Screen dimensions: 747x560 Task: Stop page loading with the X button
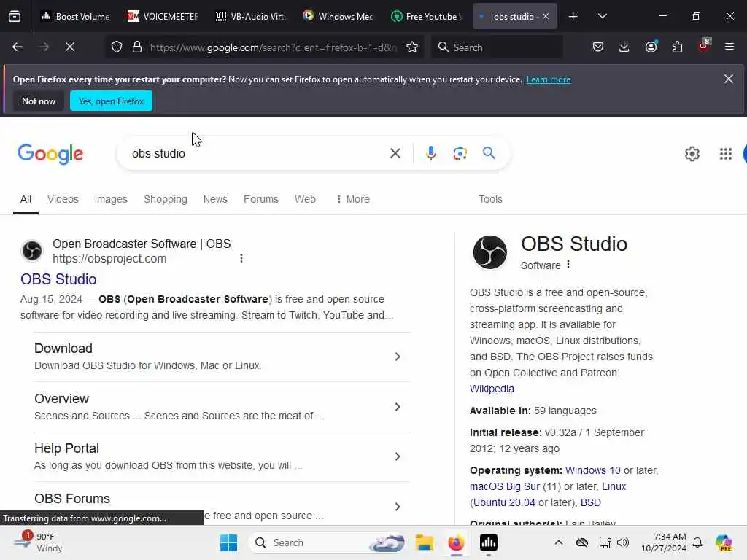point(70,47)
